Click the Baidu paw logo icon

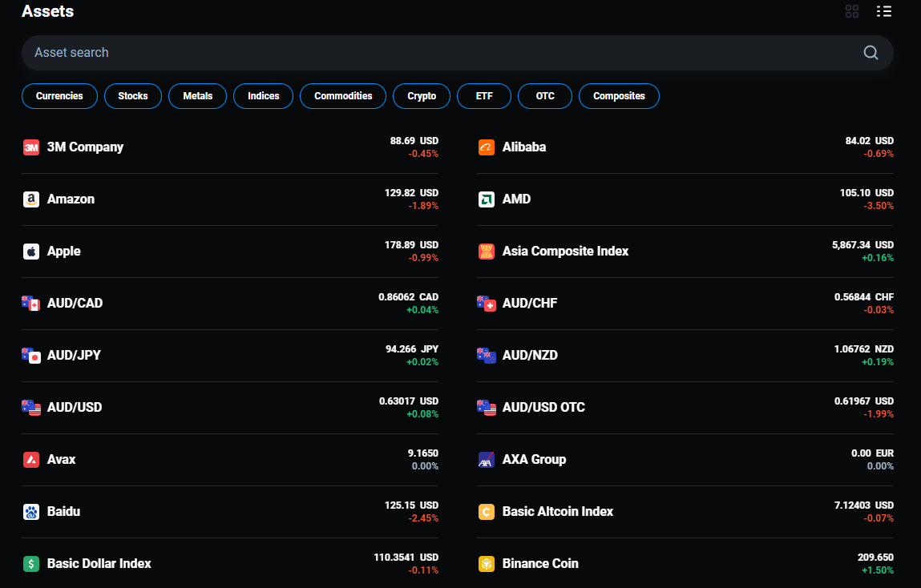coord(31,512)
